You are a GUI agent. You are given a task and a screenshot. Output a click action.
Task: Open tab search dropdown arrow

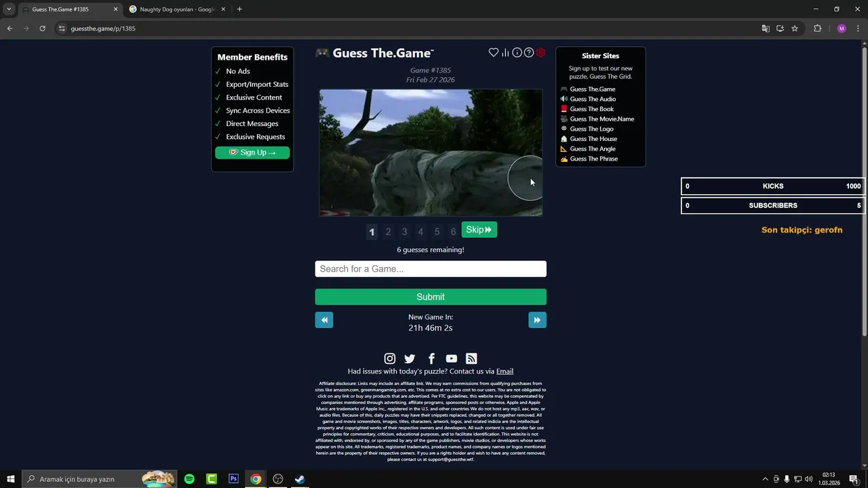9,9
